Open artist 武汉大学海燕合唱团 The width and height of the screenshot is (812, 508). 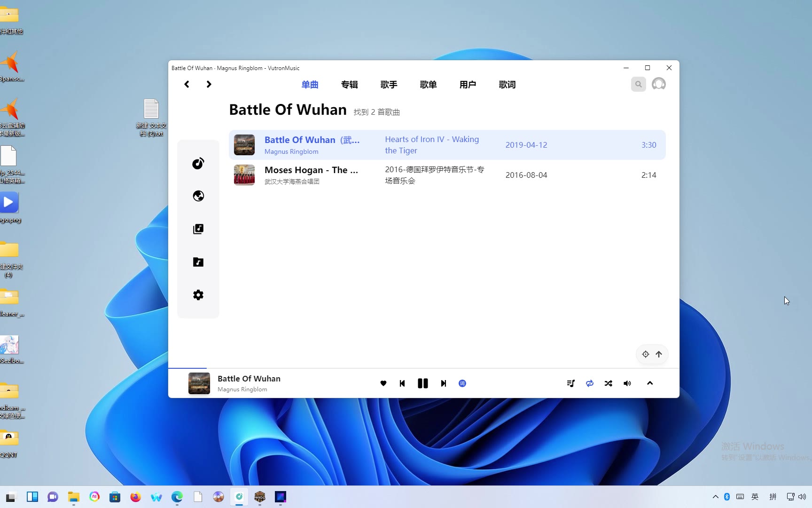[x=292, y=182]
